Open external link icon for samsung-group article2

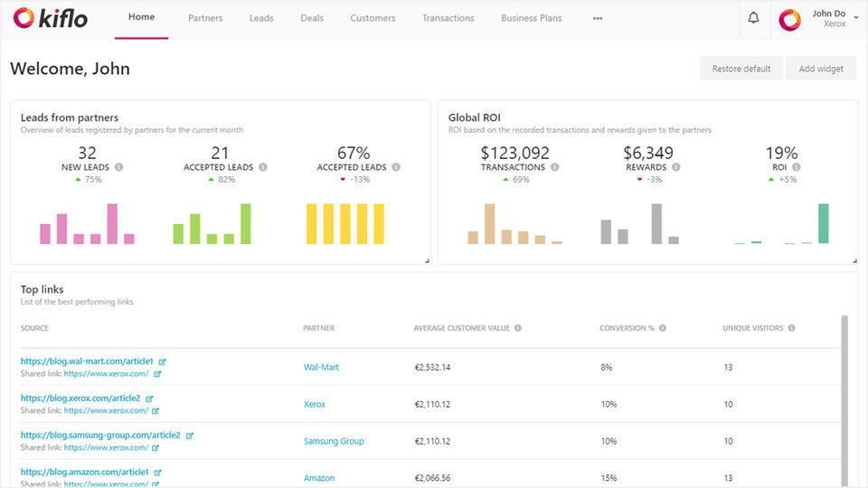coord(189,436)
